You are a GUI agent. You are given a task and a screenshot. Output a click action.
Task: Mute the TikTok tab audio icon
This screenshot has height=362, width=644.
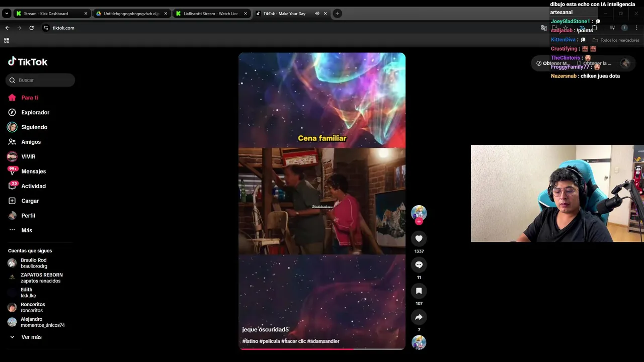[x=317, y=14]
